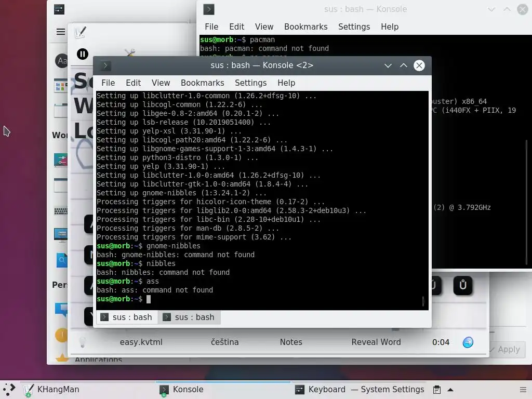532x399 pixels.
Task: Open View menu in background Konsole window
Action: [x=264, y=27]
